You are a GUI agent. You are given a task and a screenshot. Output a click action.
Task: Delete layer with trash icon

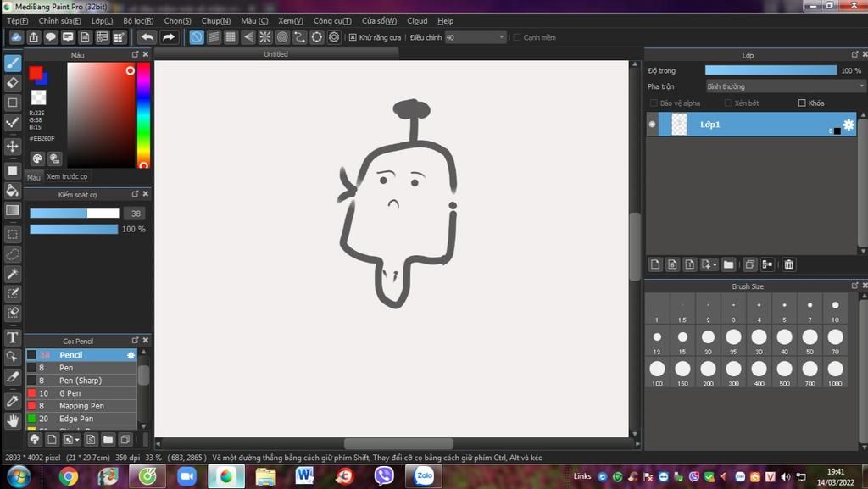[789, 264]
